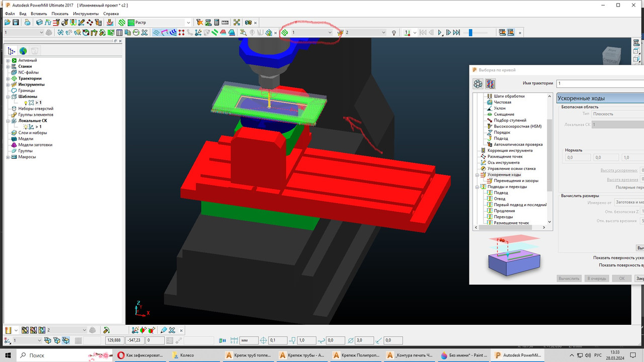Click the X coordinate field 129,888
Viewport: 644px width, 362px height.
tap(114, 340)
